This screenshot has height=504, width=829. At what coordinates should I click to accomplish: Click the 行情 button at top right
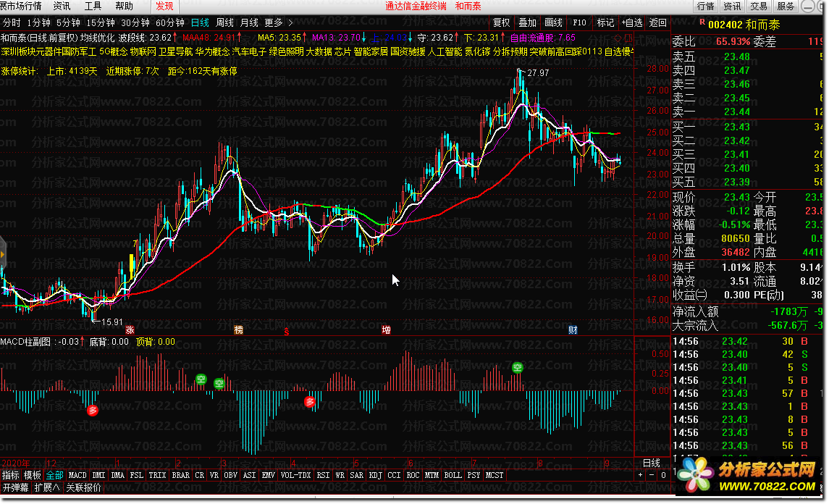click(705, 7)
